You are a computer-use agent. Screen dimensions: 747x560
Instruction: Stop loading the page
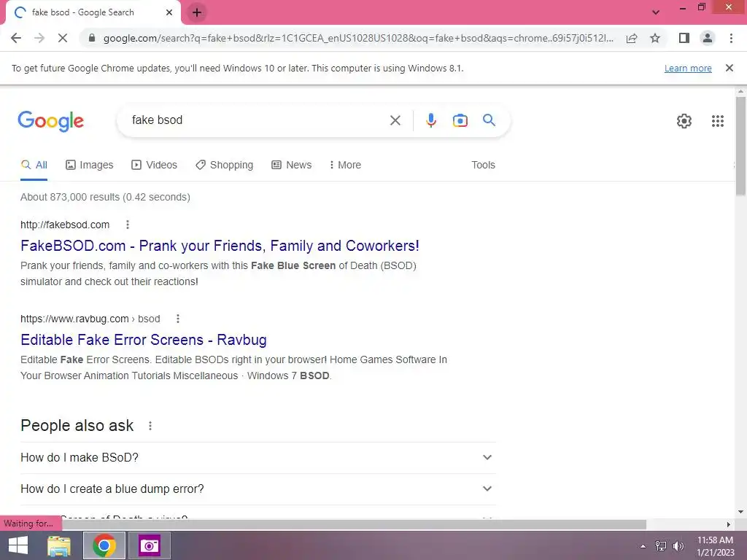[x=63, y=38]
